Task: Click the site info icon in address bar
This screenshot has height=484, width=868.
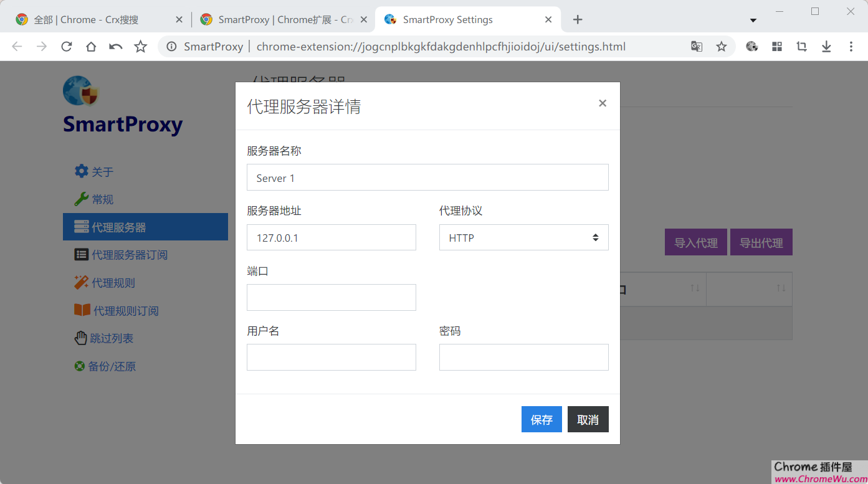Action: click(x=171, y=47)
